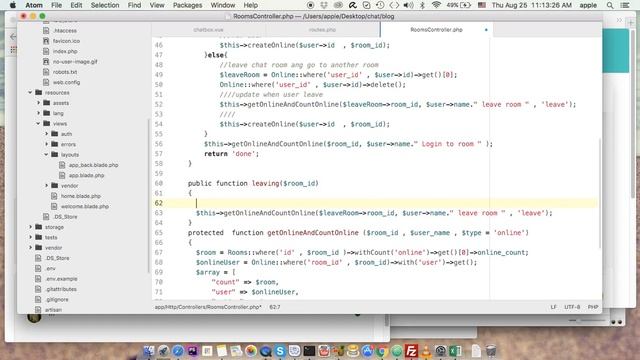
Task: Open the FileZilla icon in the Dock
Action: [x=411, y=351]
